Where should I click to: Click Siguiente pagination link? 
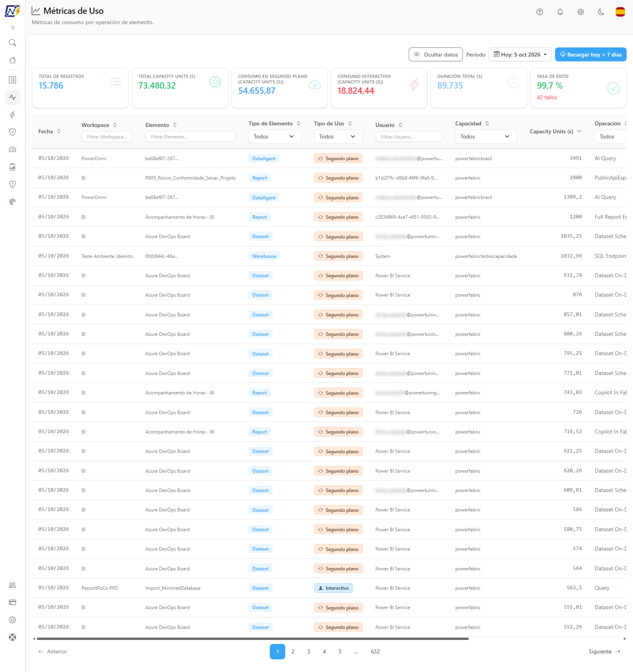click(605, 651)
